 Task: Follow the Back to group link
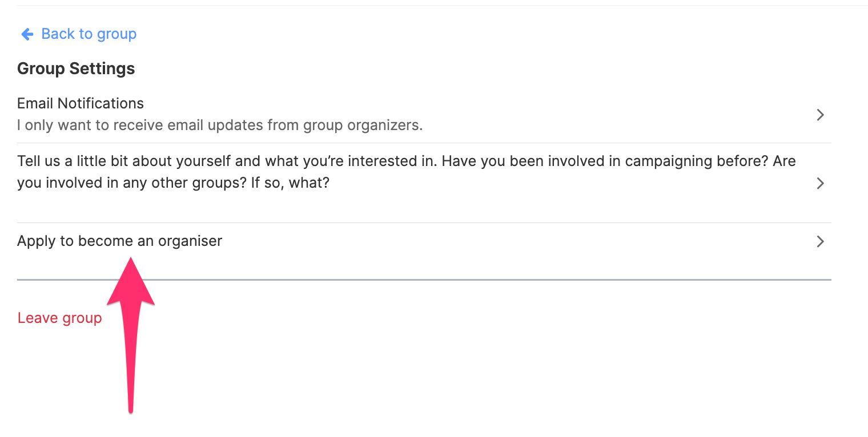(89, 34)
